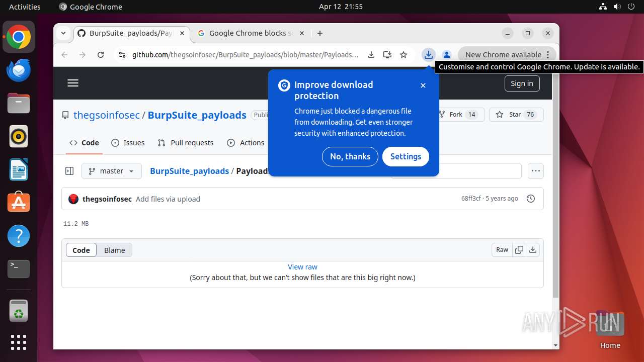Open the Trash in dock
The height and width of the screenshot is (362, 644).
coord(19,311)
